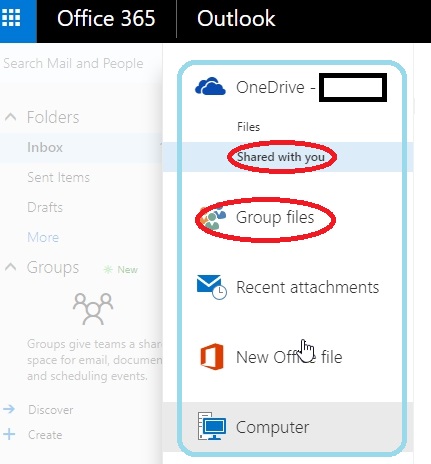Image resolution: width=431 pixels, height=464 pixels.
Task: Click the New Office file logo icon
Action: tap(212, 357)
